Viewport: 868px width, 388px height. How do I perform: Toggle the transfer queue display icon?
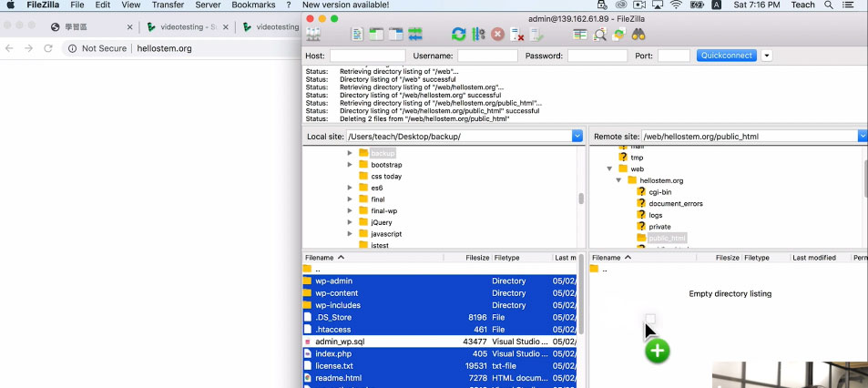click(x=415, y=35)
